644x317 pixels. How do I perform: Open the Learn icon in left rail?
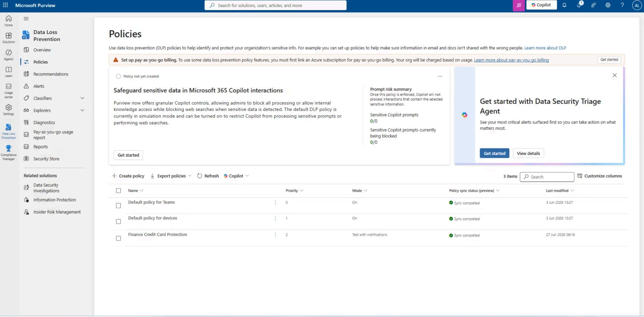[x=8, y=72]
